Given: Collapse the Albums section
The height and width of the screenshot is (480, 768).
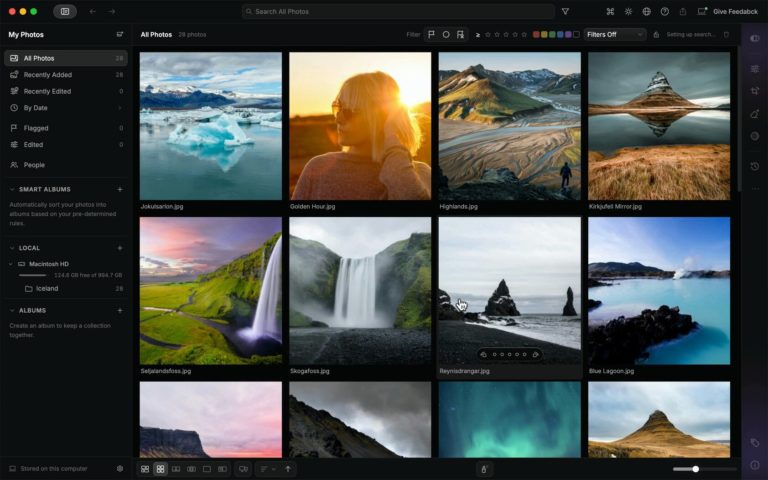Looking at the screenshot, I should tap(12, 311).
